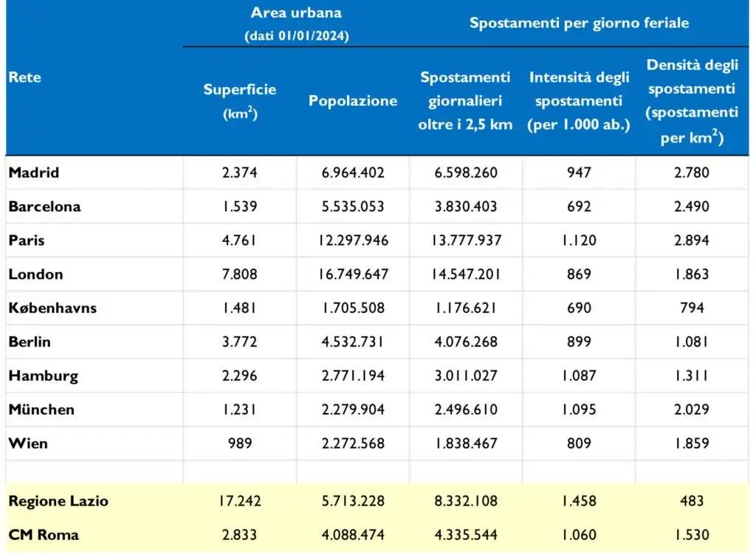Select the Wien row label
The image size is (756, 554).
coord(27,443)
